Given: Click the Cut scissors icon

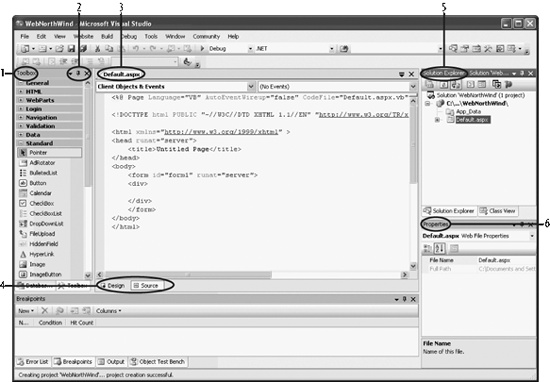Looking at the screenshot, I should coord(98,49).
